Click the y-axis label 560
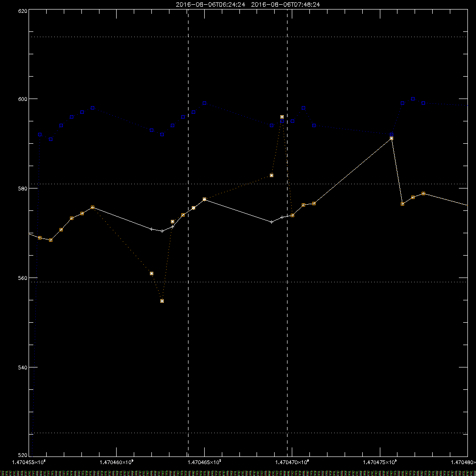 [x=23, y=278]
